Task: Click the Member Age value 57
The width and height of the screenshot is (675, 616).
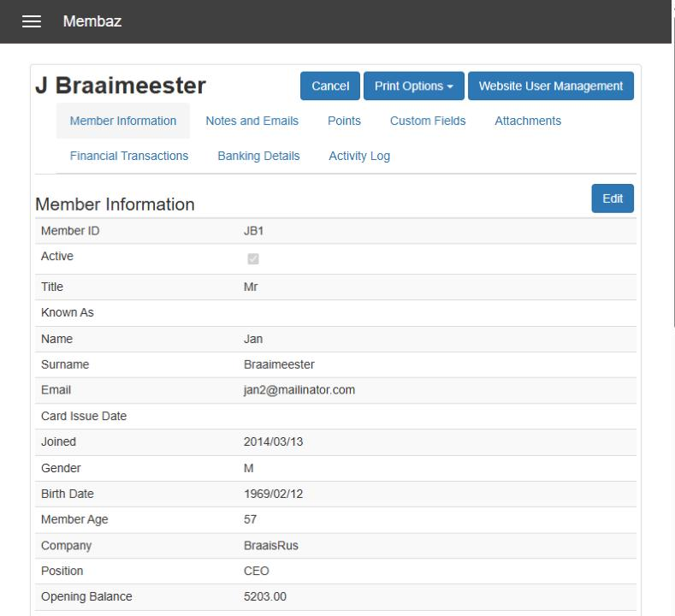Action: click(x=250, y=519)
